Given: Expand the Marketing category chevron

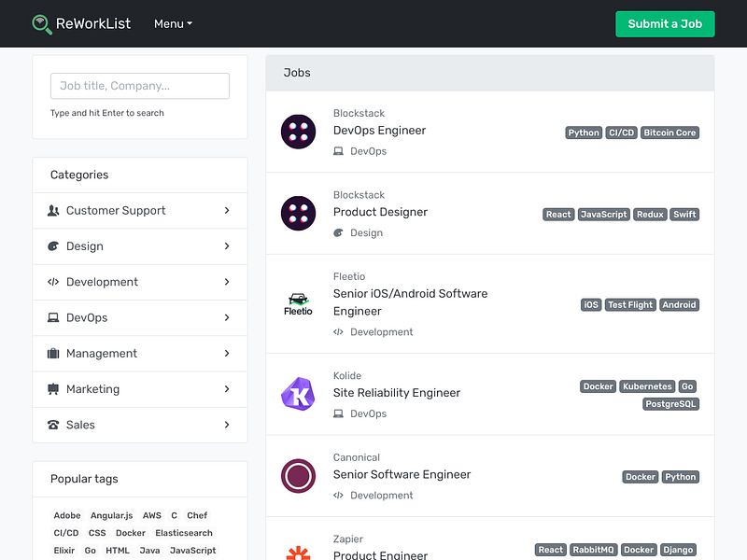Looking at the screenshot, I should pyautogui.click(x=227, y=389).
